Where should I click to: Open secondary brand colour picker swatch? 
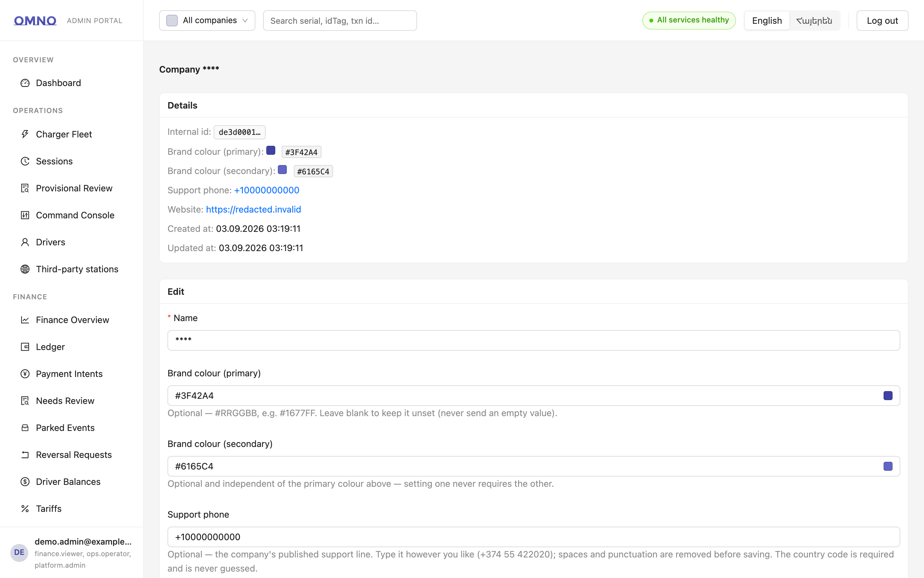pyautogui.click(x=888, y=466)
